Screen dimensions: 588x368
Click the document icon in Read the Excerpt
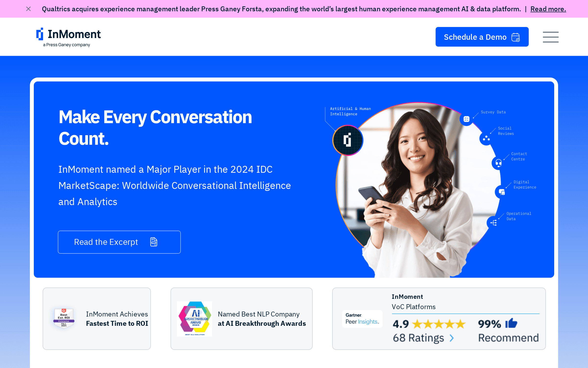(x=154, y=242)
